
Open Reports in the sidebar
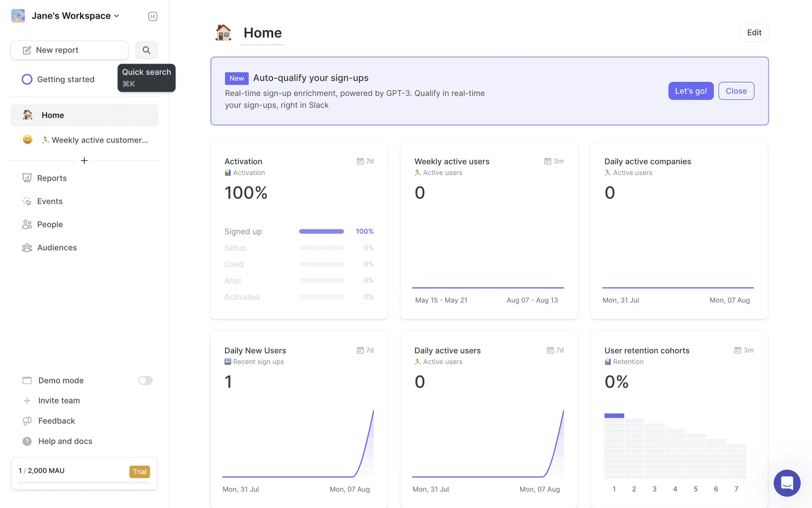(52, 178)
